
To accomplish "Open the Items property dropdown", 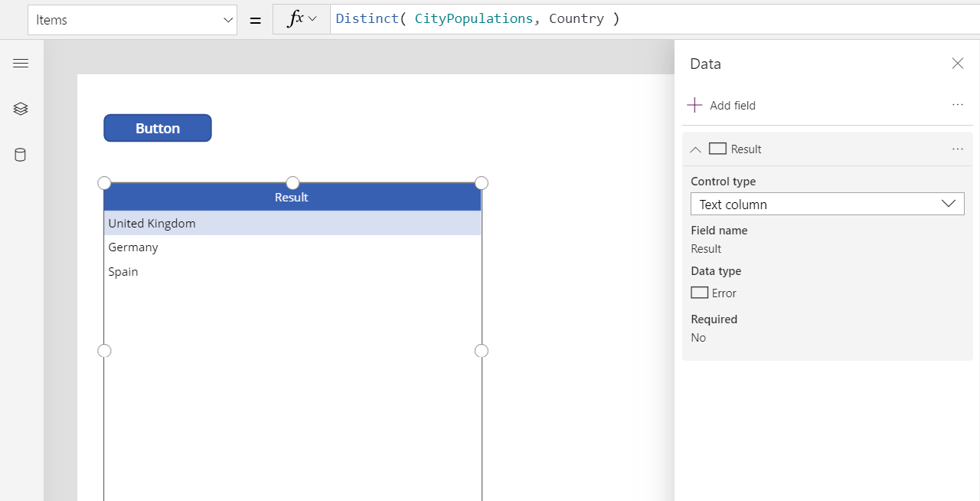I will [132, 20].
